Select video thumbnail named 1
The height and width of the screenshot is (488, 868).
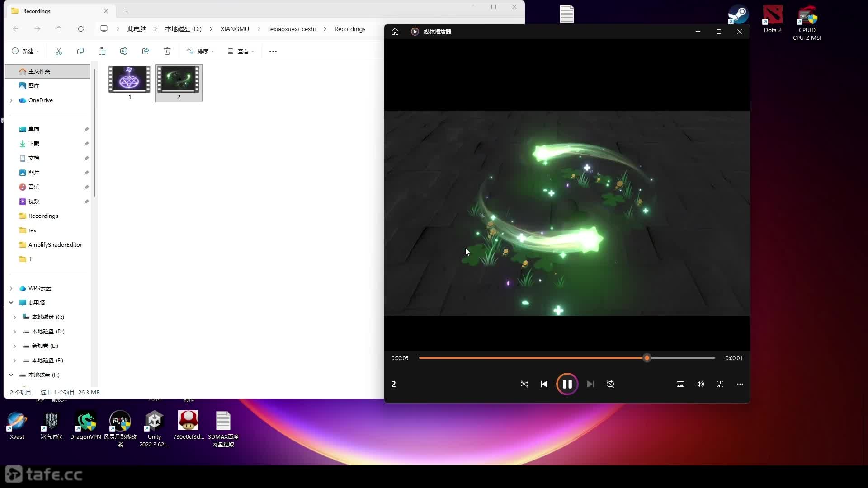point(129,83)
